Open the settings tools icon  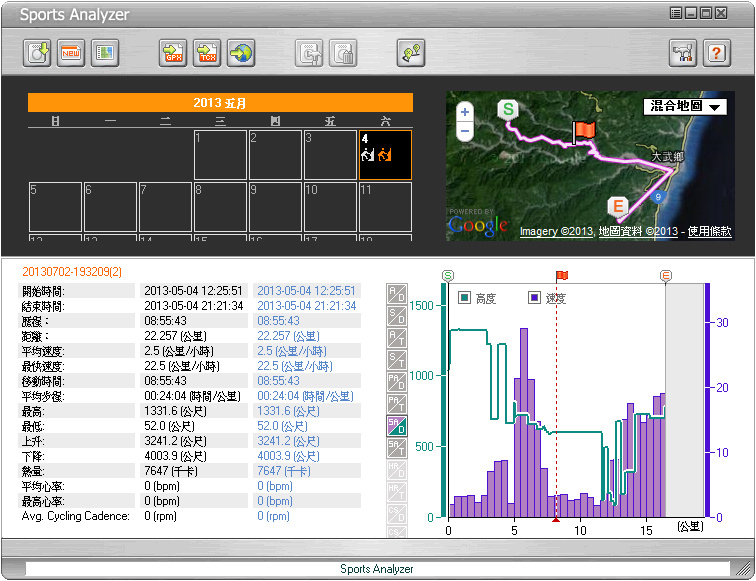(683, 53)
